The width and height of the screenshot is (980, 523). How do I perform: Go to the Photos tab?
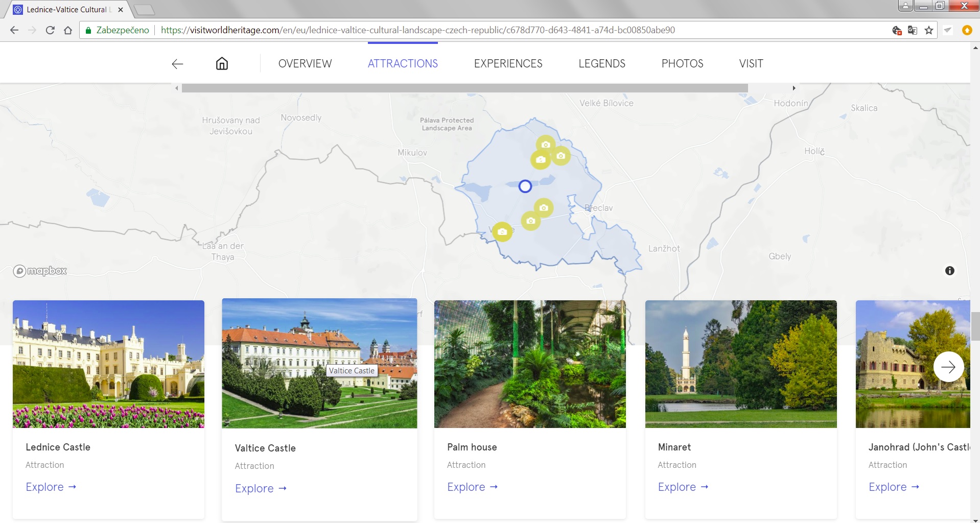[x=682, y=64]
